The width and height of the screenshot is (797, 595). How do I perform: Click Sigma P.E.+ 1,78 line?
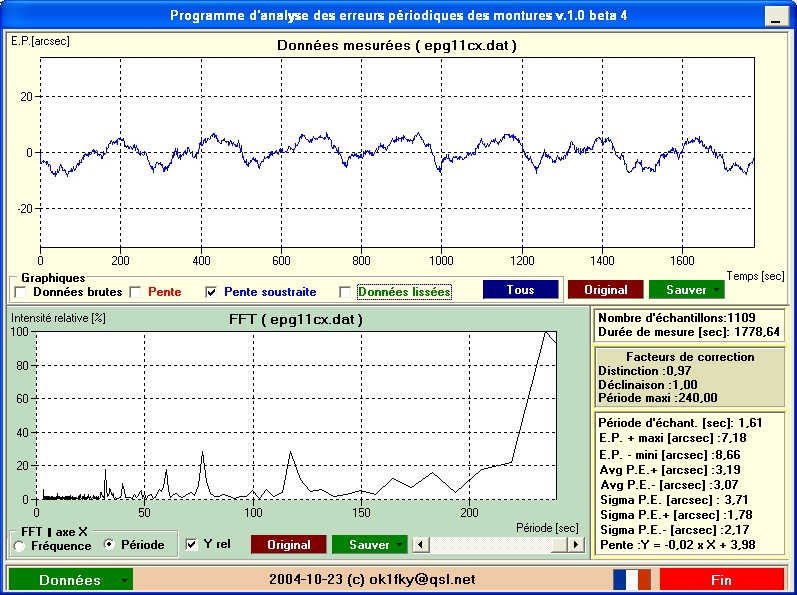click(676, 515)
